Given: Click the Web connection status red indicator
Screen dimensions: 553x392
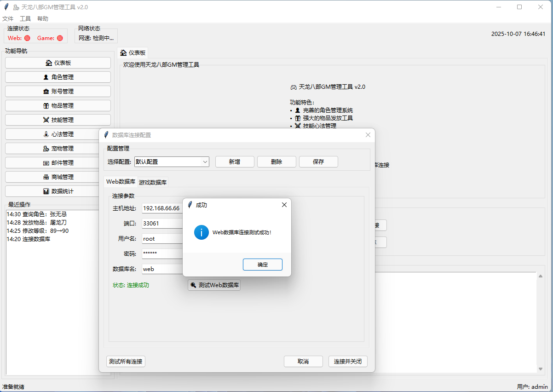Looking at the screenshot, I should click(x=27, y=38).
